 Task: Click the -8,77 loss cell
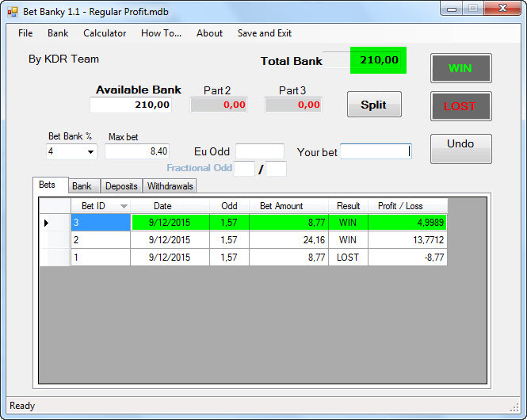click(407, 258)
